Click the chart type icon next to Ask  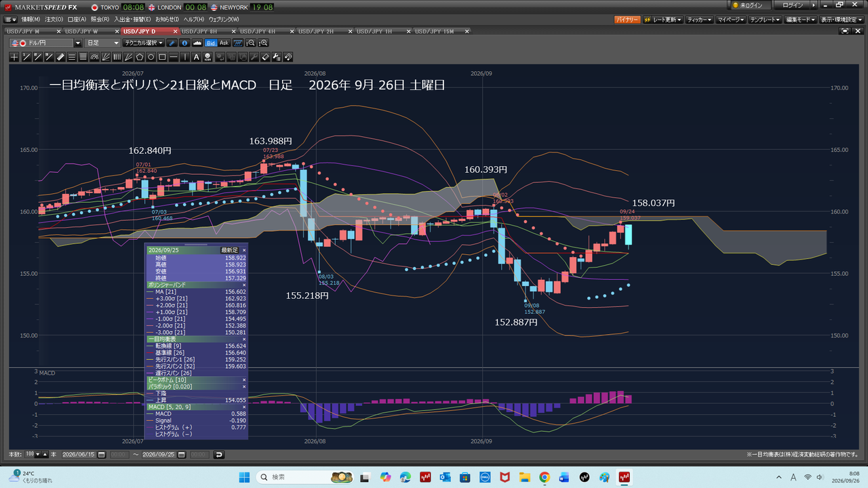(x=237, y=43)
